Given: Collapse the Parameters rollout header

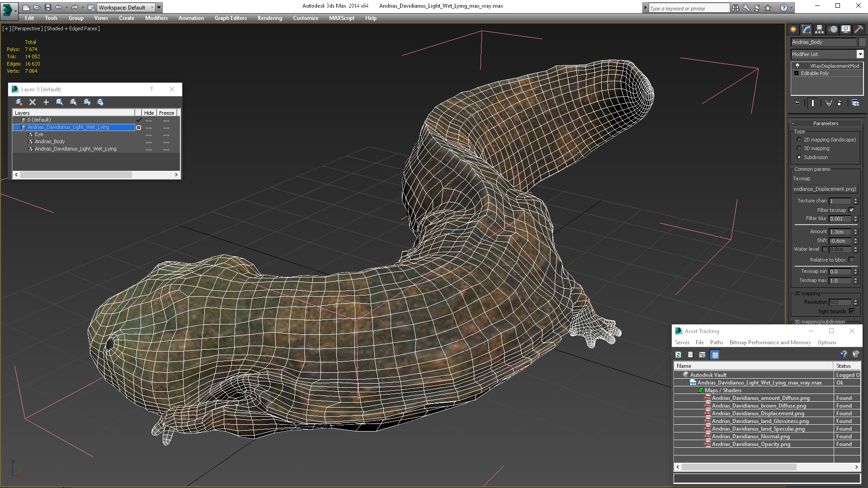Looking at the screenshot, I should pos(826,123).
